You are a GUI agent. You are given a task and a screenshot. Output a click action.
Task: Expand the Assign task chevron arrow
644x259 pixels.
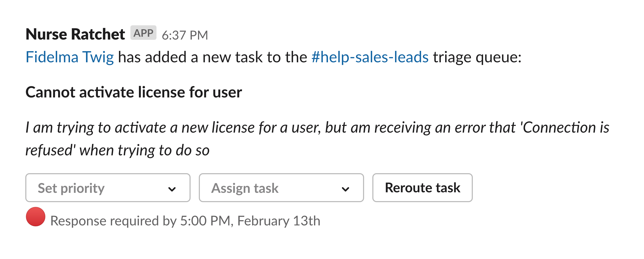point(345,189)
